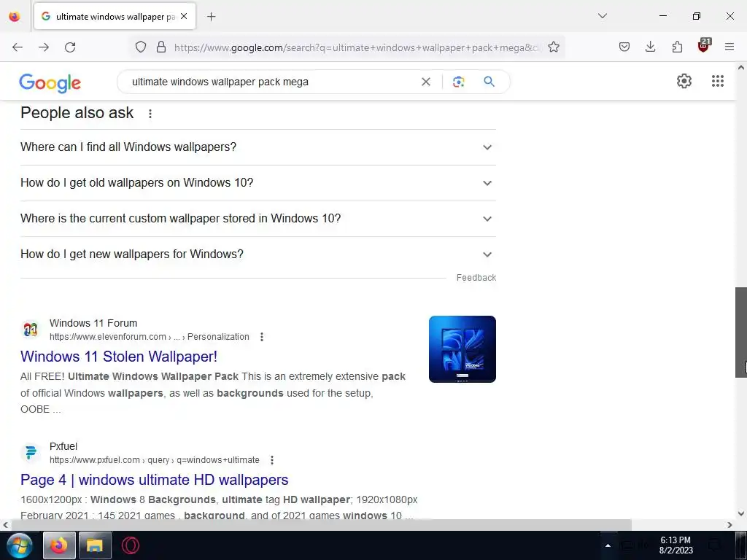Viewport: 747px width, 560px height.
Task: Click the scroll down arrow
Action: point(741,514)
